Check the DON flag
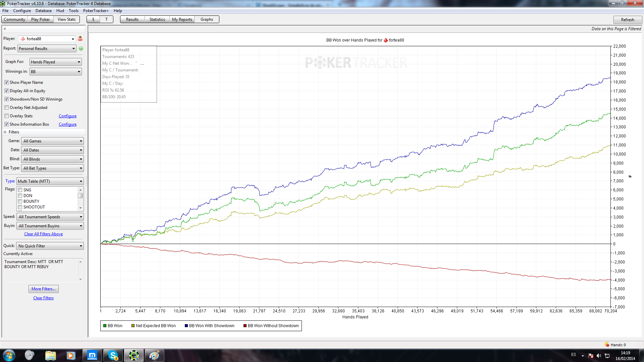 point(20,196)
